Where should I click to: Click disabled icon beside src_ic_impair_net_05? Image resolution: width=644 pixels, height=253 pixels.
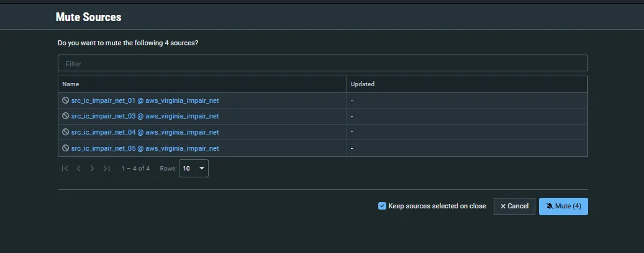click(x=65, y=148)
